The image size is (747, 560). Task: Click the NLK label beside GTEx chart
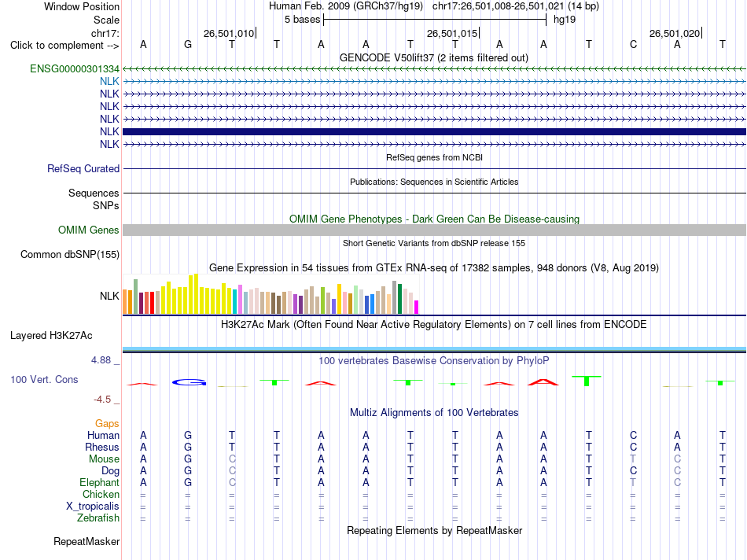click(x=109, y=296)
